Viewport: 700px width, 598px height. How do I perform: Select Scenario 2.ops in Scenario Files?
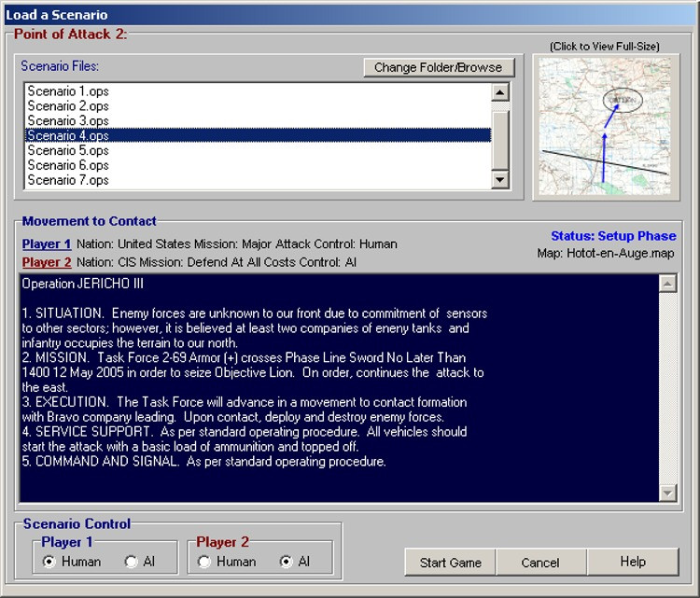[x=68, y=105]
